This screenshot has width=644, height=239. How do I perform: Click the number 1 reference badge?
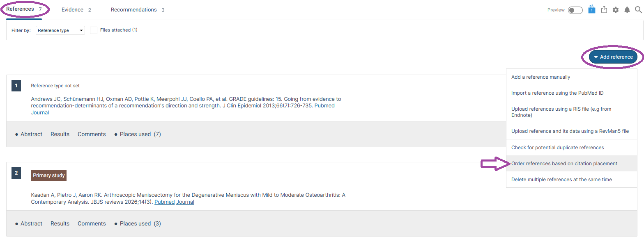16,86
